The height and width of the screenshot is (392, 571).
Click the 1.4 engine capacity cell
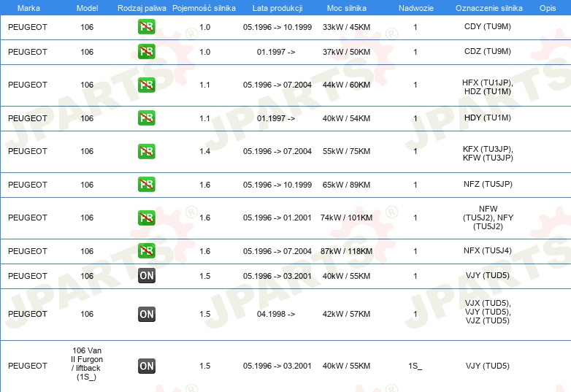point(204,151)
